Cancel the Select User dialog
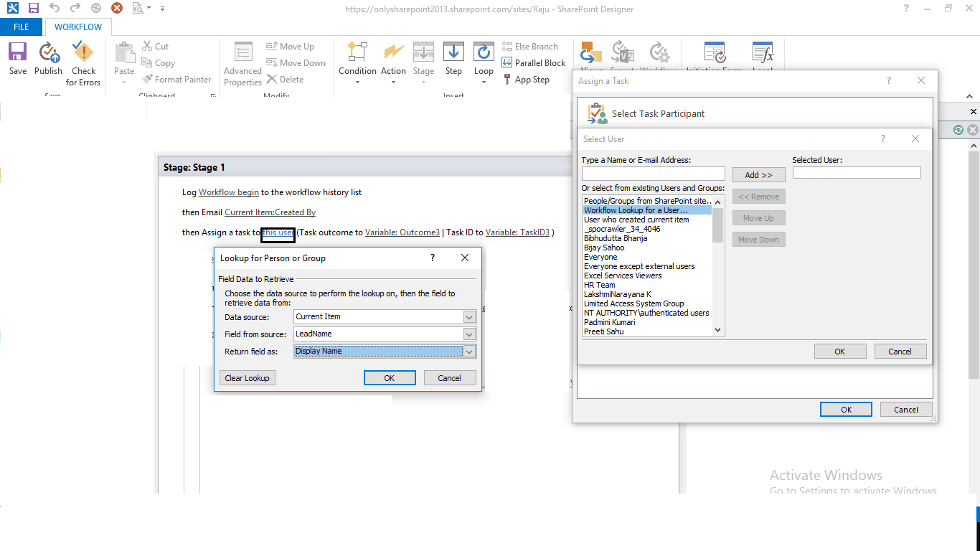 900,352
